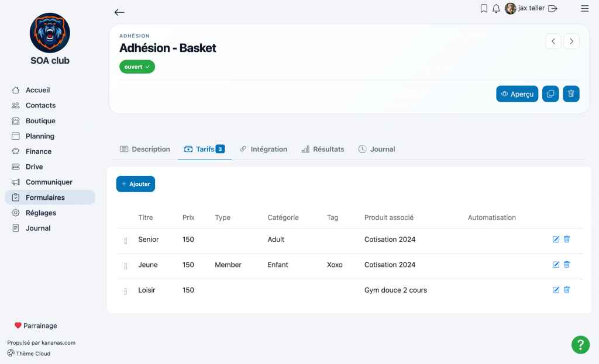Image resolution: width=599 pixels, height=364 pixels.
Task: Follow the Propulsé par kananas.com link
Action: point(42,342)
